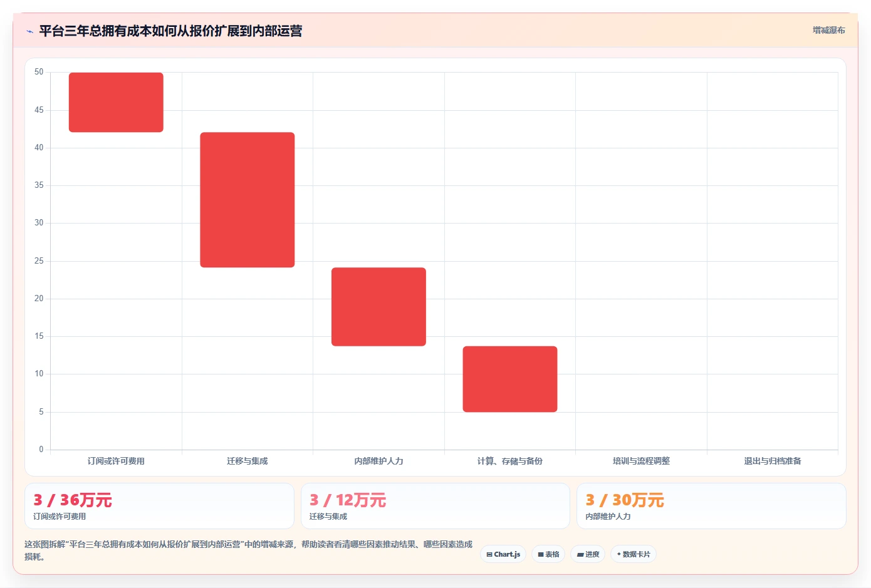Click the x-axis label 培训与流程调整

(x=641, y=461)
